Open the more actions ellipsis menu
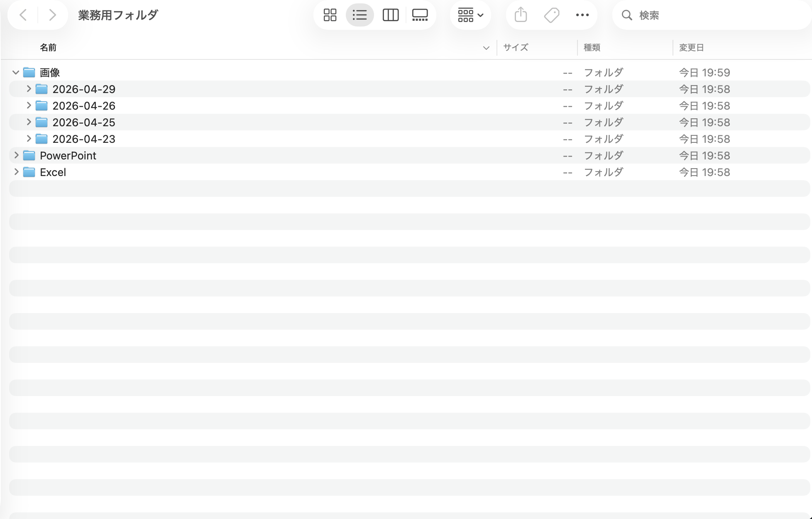Screen dimensions: 812x519 (x=582, y=15)
